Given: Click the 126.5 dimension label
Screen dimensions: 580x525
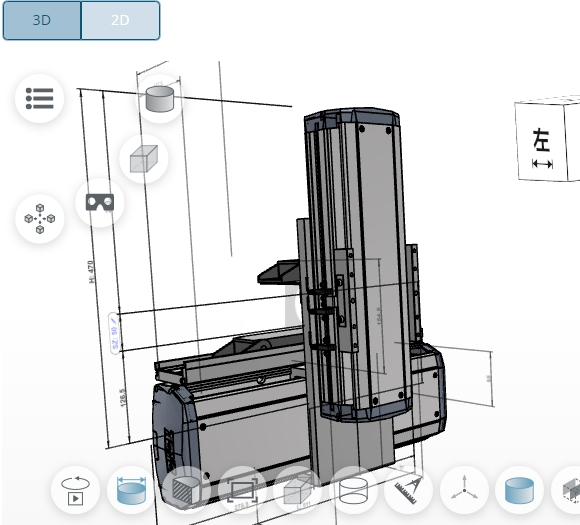Looking at the screenshot, I should pos(123,398).
